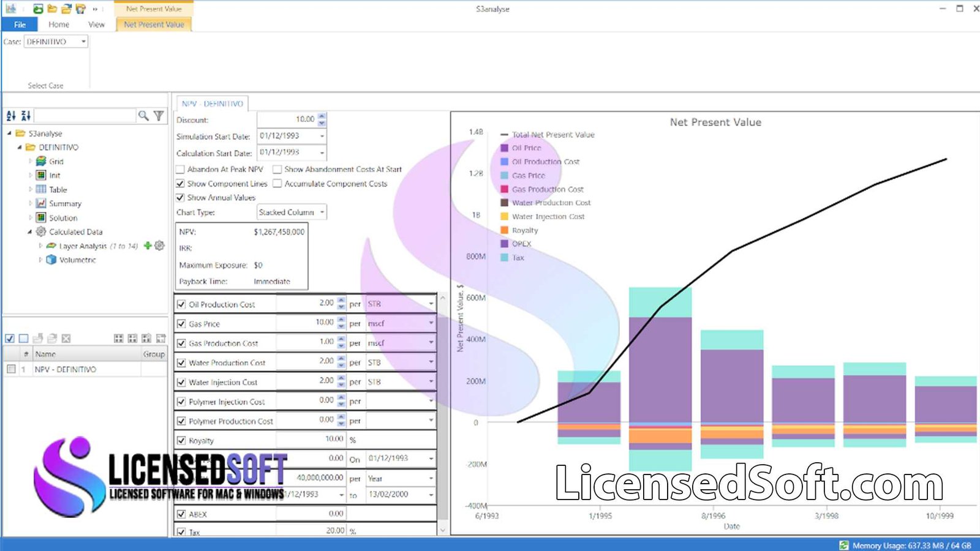The width and height of the screenshot is (980, 551).
Task: Uncheck Show Component Lines
Action: pyautogui.click(x=180, y=183)
